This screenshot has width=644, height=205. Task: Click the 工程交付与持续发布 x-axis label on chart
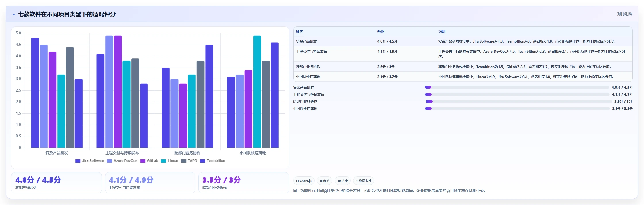[x=122, y=153]
